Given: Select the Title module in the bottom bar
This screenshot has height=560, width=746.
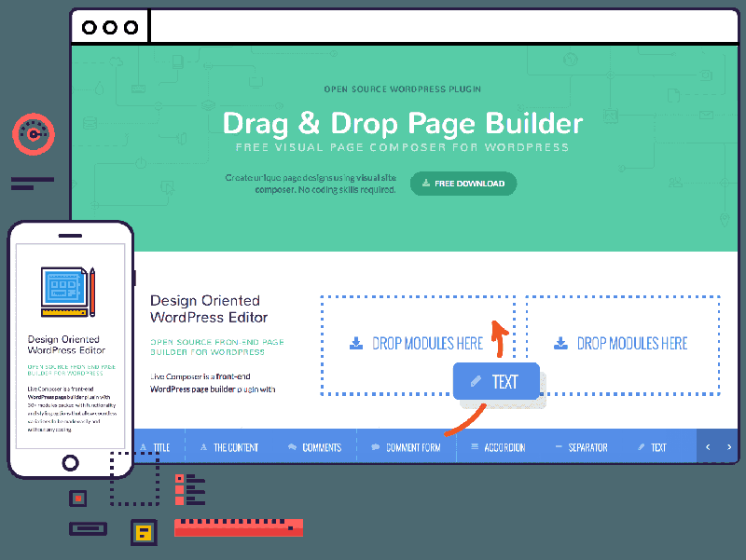Looking at the screenshot, I should click(155, 447).
